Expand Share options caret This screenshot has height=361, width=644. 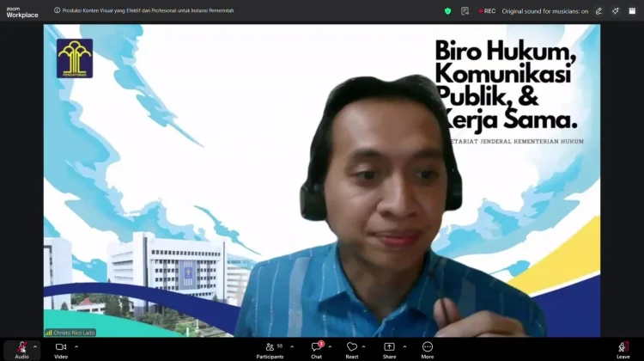pyautogui.click(x=404, y=347)
